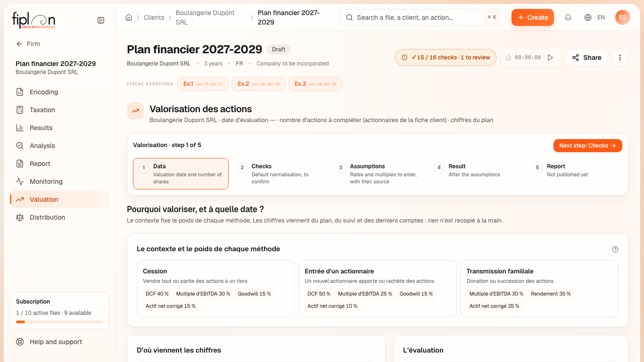Image resolution: width=644 pixels, height=362 pixels.
Task: Select fiscal exercise Ex.1
Action: [x=203, y=84]
